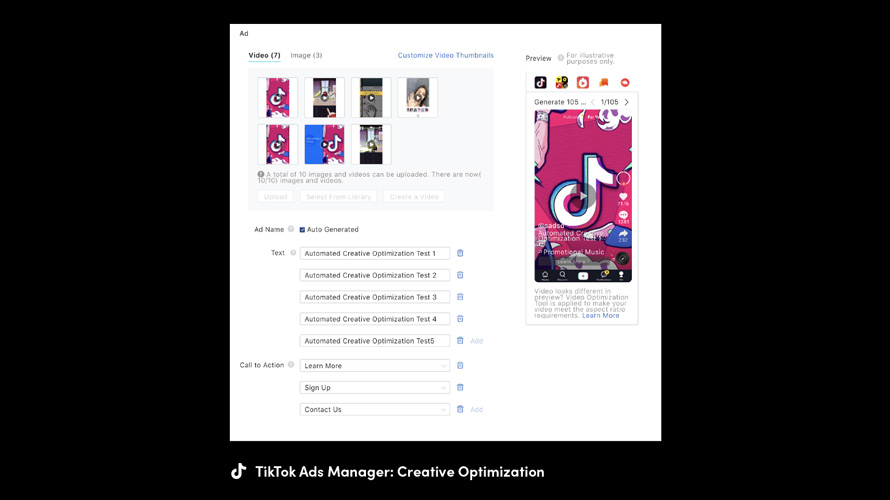
Task: Delete the Optimization Test5 text row
Action: click(460, 341)
